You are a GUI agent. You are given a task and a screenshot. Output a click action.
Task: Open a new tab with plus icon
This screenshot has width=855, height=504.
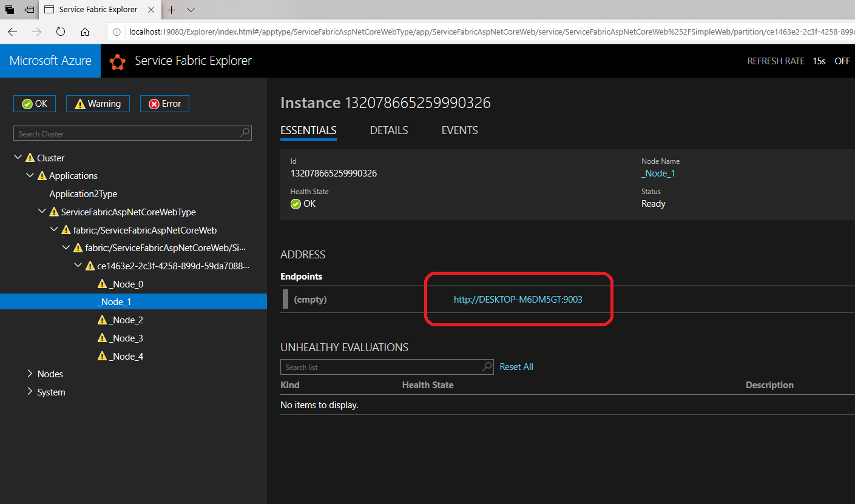point(172,10)
